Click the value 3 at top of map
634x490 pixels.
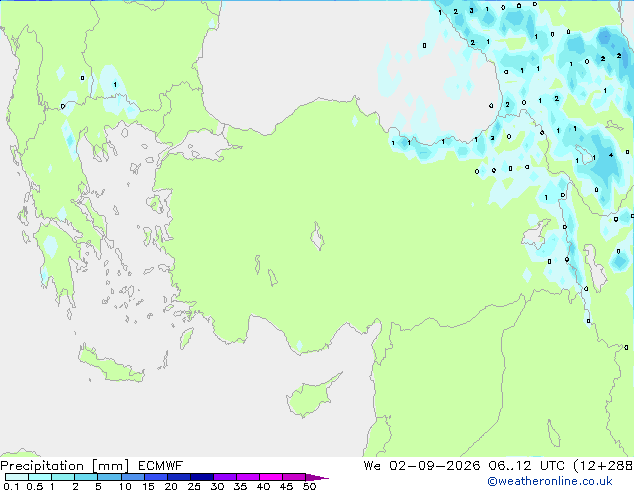(x=471, y=11)
